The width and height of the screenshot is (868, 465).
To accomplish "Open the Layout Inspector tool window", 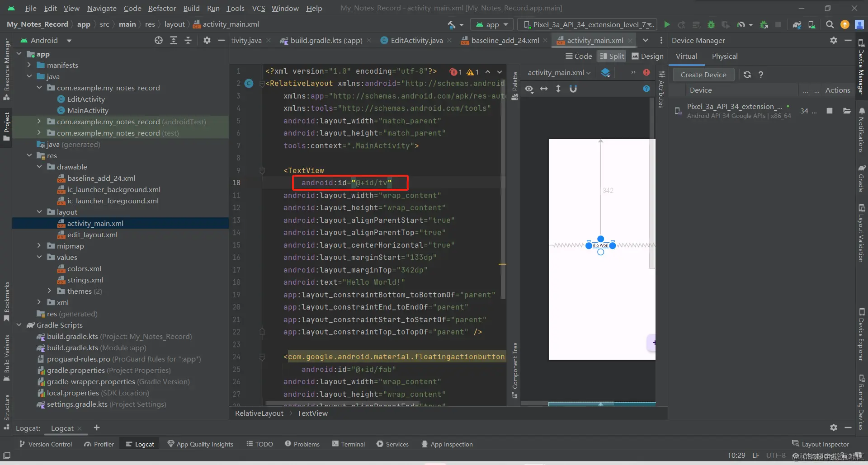I will (821, 444).
